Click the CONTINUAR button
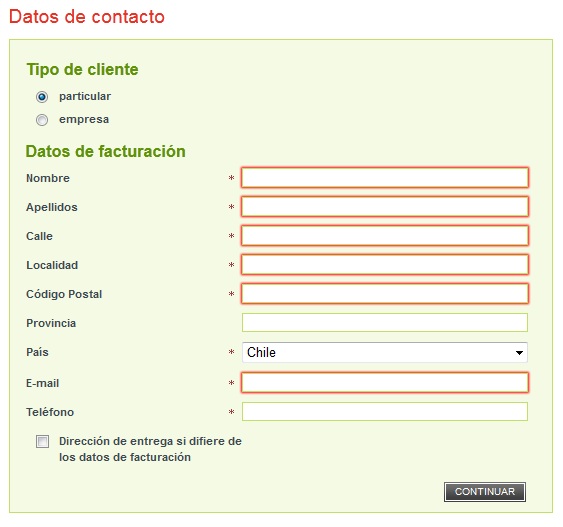Screen dimensions: 563x527 [485, 491]
